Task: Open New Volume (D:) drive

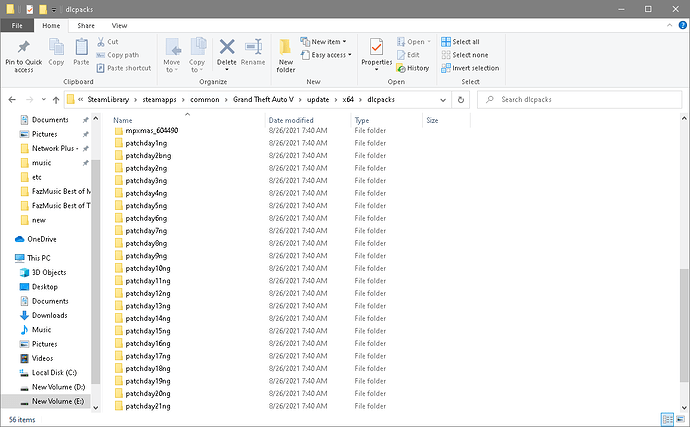Action: click(x=52, y=387)
